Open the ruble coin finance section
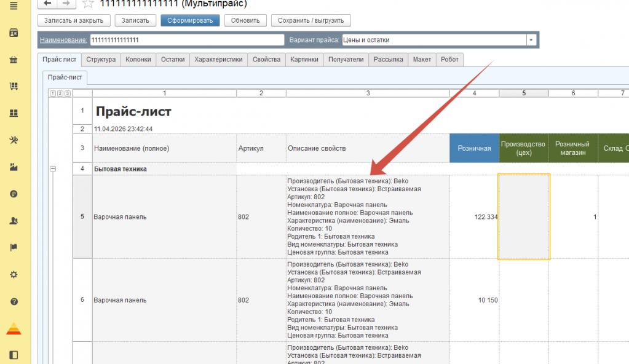Image resolution: width=629 pixels, height=364 pixels. point(14,194)
